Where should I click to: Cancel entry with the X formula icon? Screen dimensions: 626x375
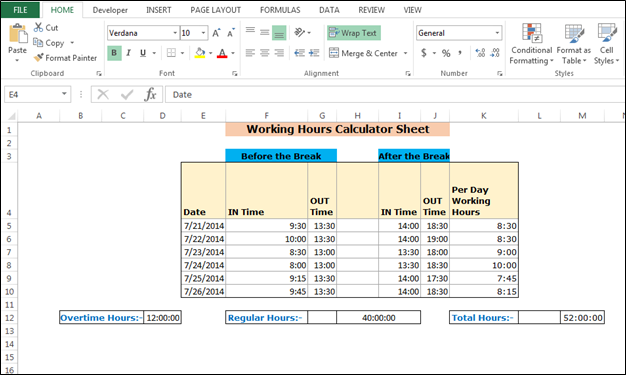(103, 95)
